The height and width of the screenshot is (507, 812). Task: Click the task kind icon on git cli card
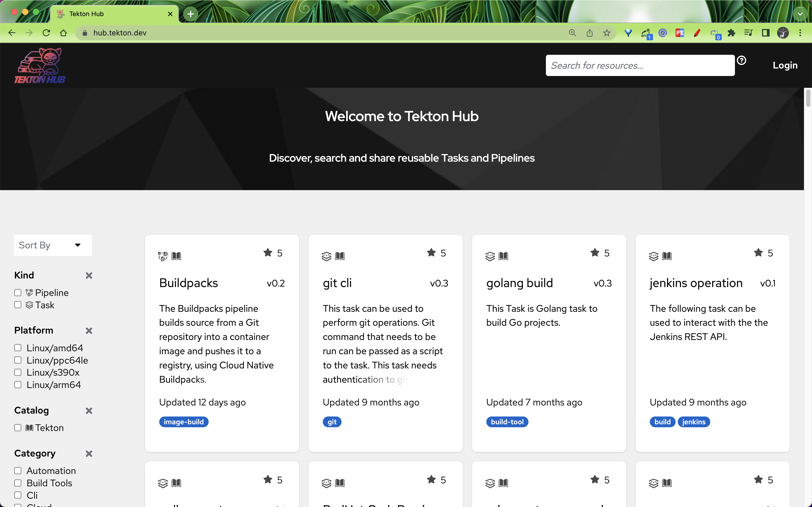(x=327, y=256)
